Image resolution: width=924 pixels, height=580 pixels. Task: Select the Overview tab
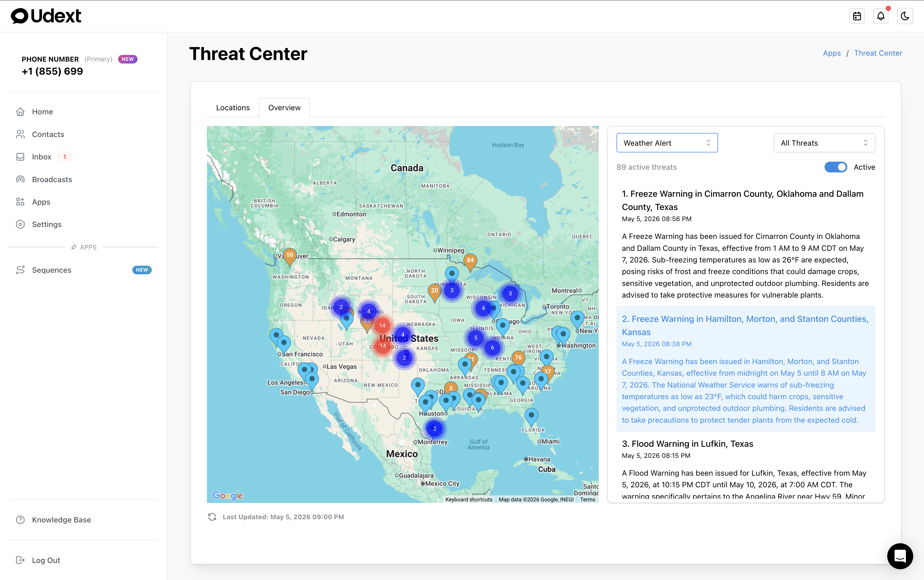pos(284,108)
